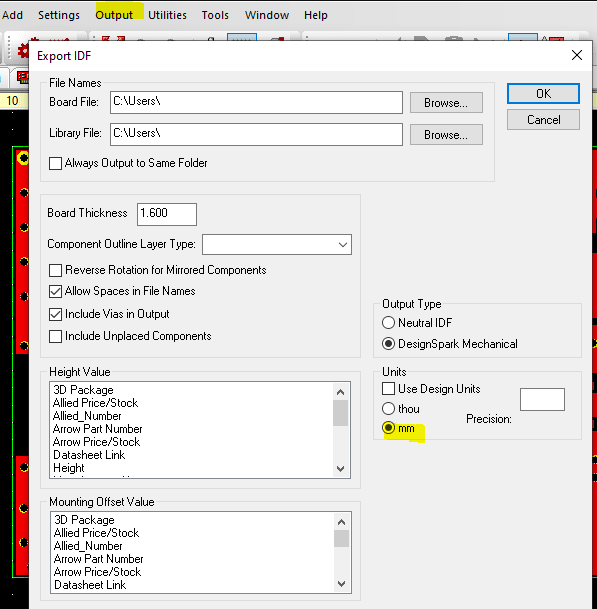Close the Export IDF dialog
This screenshot has height=609, width=597.
click(577, 55)
